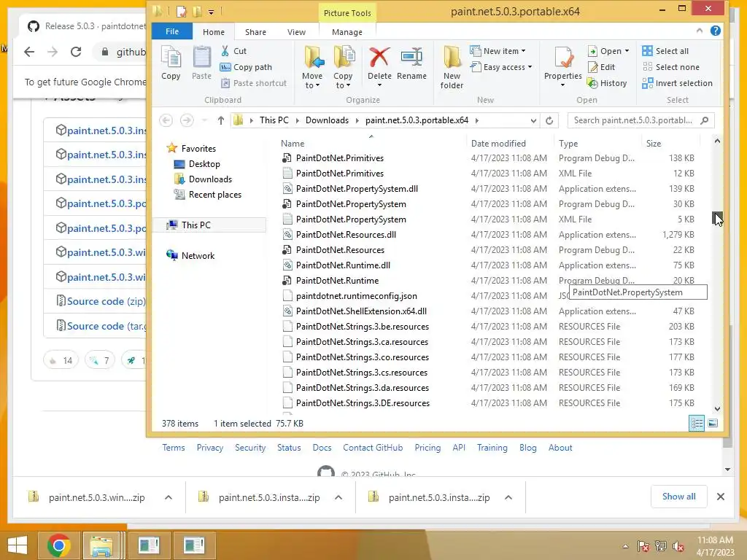
Task: Refresh the current folder view
Action: [x=549, y=120]
